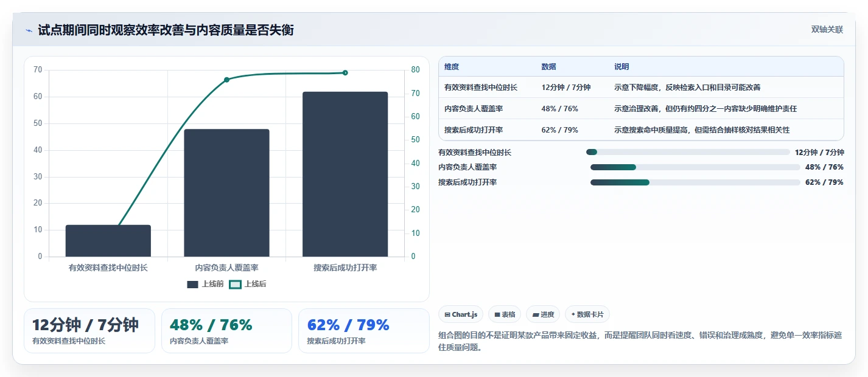This screenshot has height=377, width=868.
Task: Click the 进度 tag chip
Action: (x=543, y=314)
